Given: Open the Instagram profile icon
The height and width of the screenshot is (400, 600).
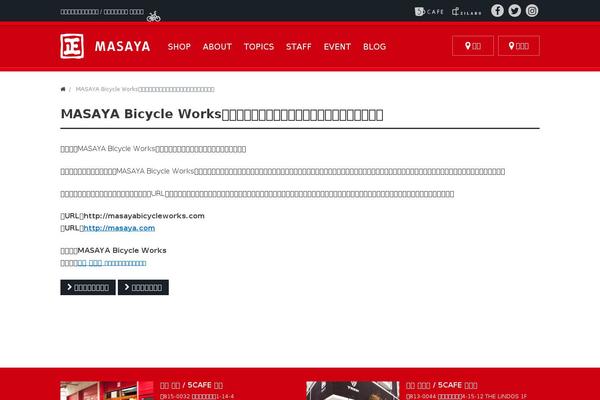Looking at the screenshot, I should pyautogui.click(x=532, y=11).
